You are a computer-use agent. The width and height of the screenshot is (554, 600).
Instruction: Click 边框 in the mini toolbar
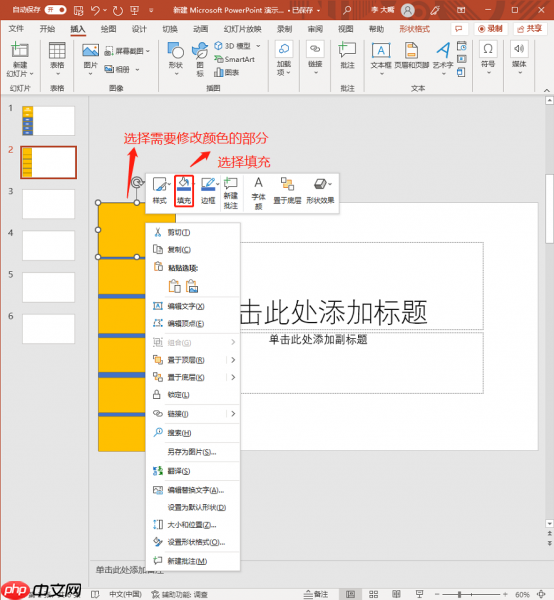[x=208, y=191]
